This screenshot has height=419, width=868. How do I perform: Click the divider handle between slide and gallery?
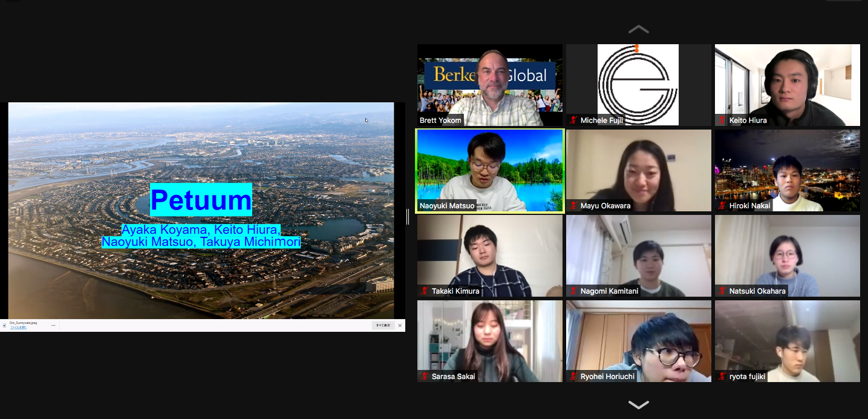408,217
